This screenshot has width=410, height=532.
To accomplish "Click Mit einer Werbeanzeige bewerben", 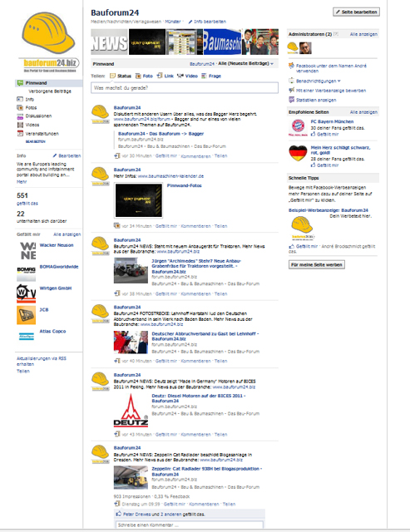I will 331,91.
